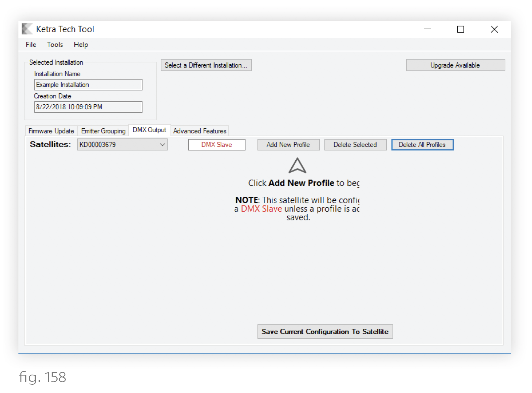This screenshot has height=393, width=532.
Task: Expand the Satellites dropdown arrow
Action: coord(162,145)
